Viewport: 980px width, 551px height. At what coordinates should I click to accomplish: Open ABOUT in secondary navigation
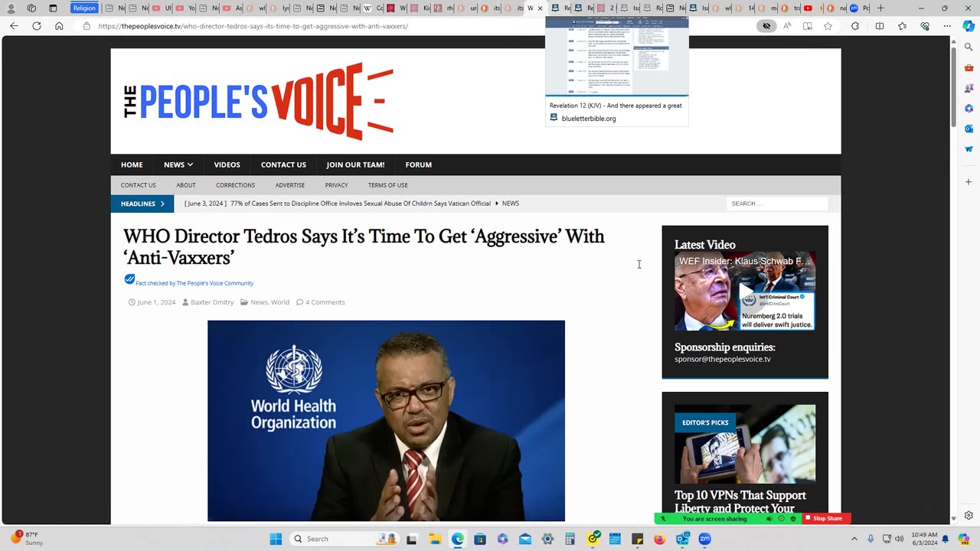[x=186, y=185]
